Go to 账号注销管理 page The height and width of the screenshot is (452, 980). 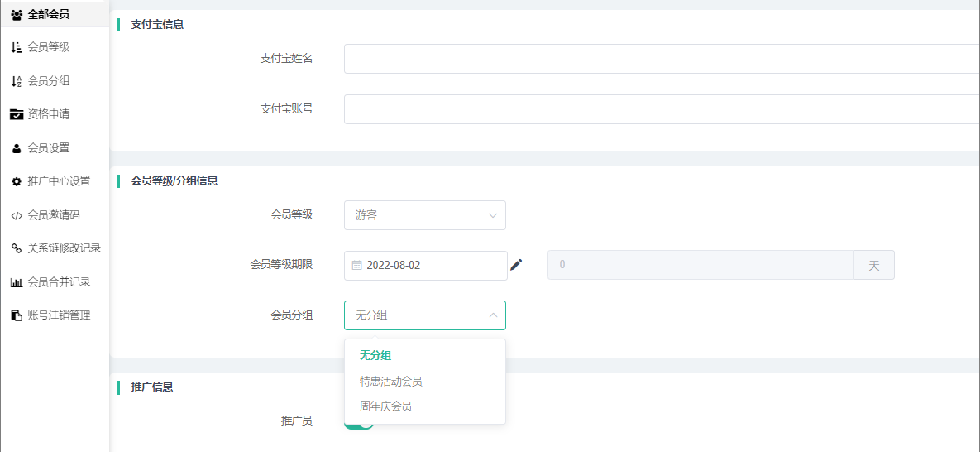point(59,315)
